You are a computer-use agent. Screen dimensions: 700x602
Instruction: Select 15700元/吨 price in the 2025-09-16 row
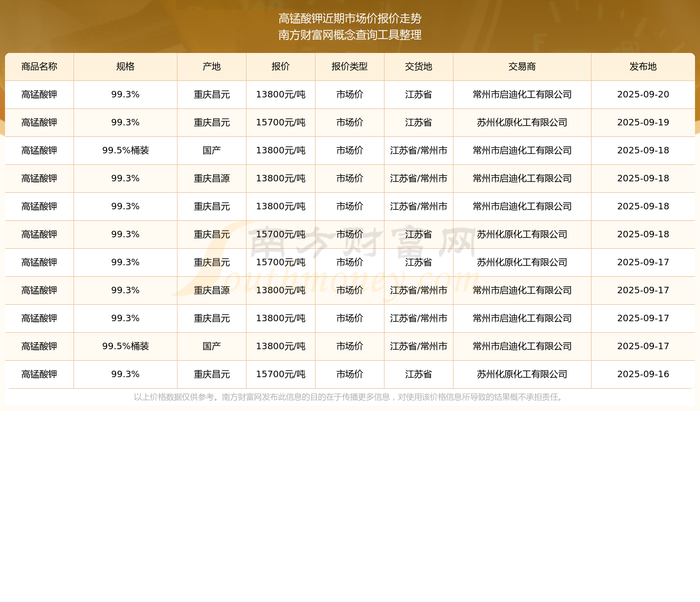pyautogui.click(x=280, y=375)
